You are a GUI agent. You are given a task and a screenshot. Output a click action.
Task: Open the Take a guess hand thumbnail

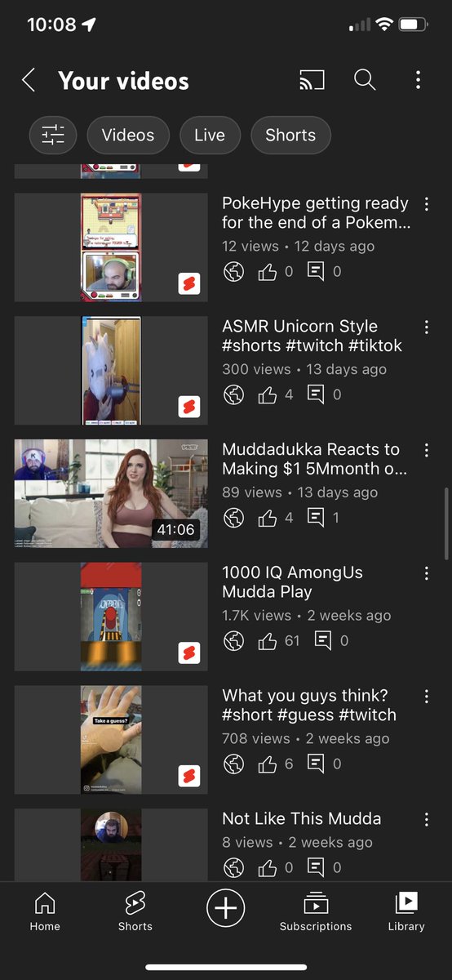tap(111, 740)
